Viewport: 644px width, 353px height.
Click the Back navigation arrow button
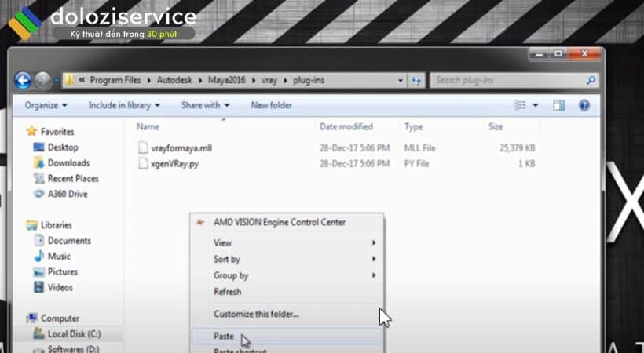23,81
